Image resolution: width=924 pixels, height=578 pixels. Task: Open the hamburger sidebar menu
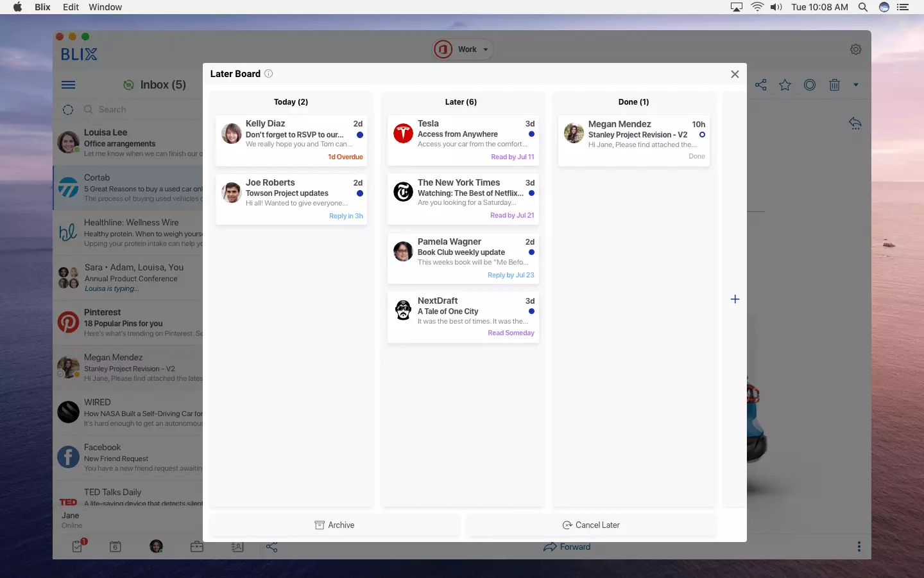pos(69,85)
